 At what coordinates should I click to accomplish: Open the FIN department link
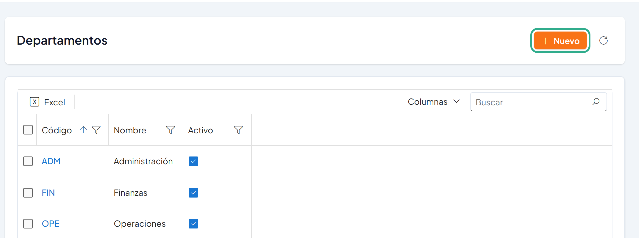pyautogui.click(x=48, y=193)
